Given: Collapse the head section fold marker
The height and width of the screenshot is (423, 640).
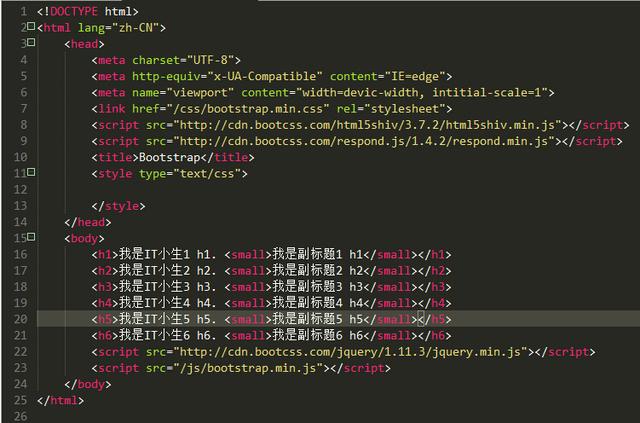Looking at the screenshot, I should (32, 44).
